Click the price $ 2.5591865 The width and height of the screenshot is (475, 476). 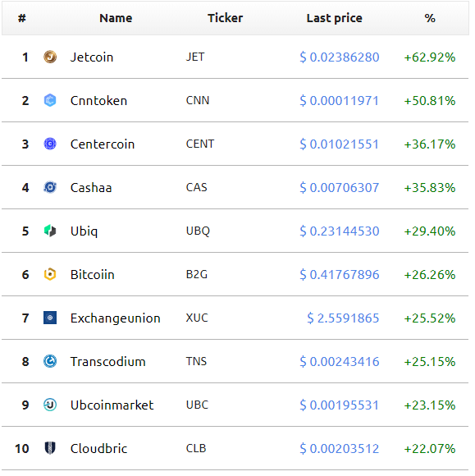point(343,318)
